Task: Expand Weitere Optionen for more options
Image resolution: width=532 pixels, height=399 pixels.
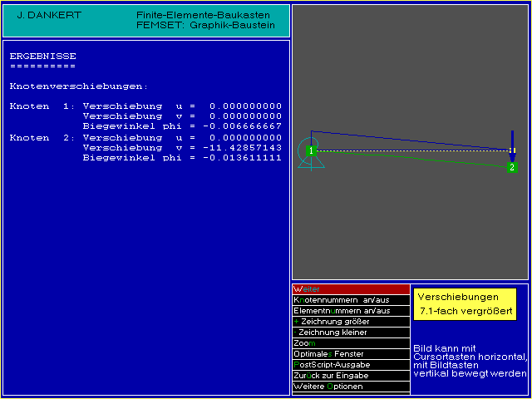Action: pos(351,386)
